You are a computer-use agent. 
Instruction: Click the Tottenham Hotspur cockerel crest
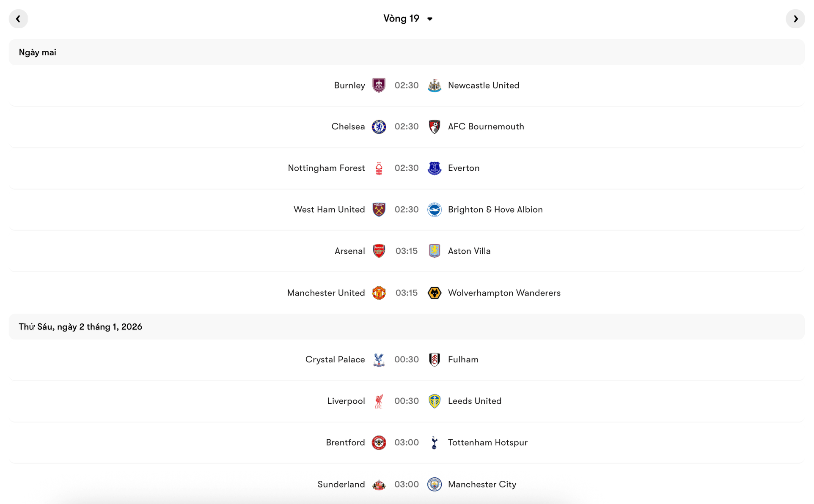coord(434,442)
